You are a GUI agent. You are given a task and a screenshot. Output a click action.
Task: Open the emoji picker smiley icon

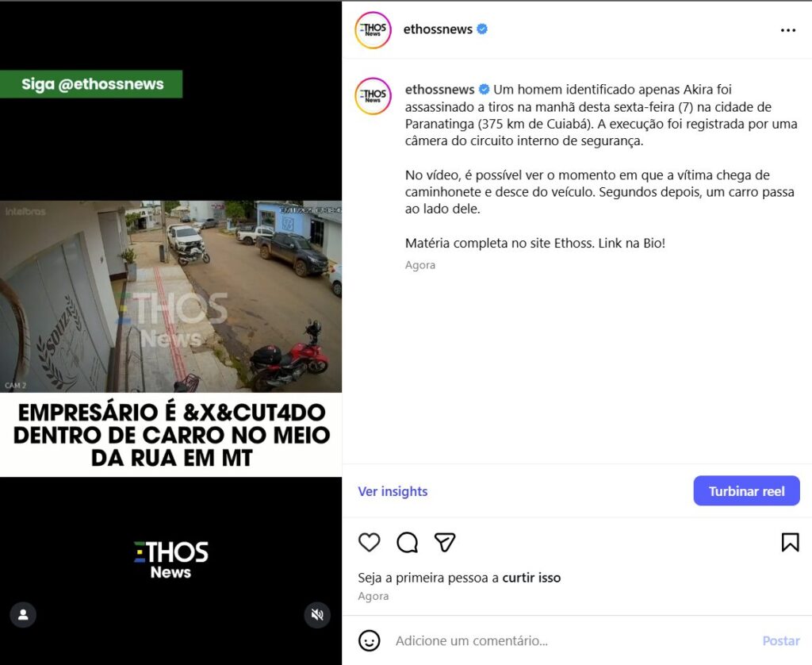tap(370, 640)
